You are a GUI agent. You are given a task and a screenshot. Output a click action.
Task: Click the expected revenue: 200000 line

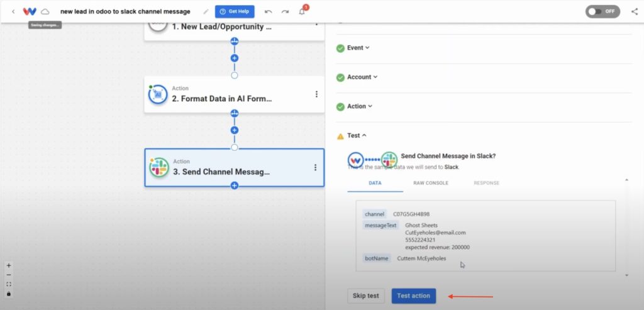438,247
